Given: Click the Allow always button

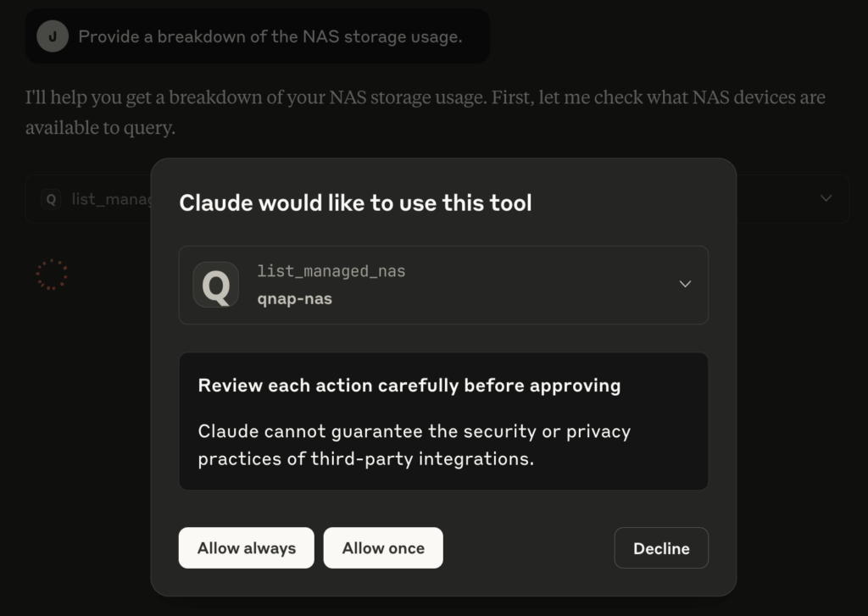Looking at the screenshot, I should coord(247,548).
